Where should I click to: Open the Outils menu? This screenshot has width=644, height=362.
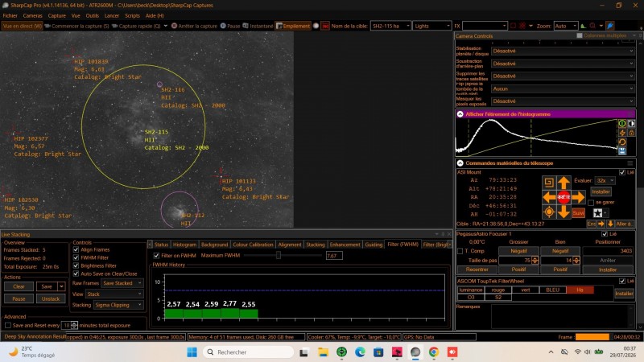(93, 15)
